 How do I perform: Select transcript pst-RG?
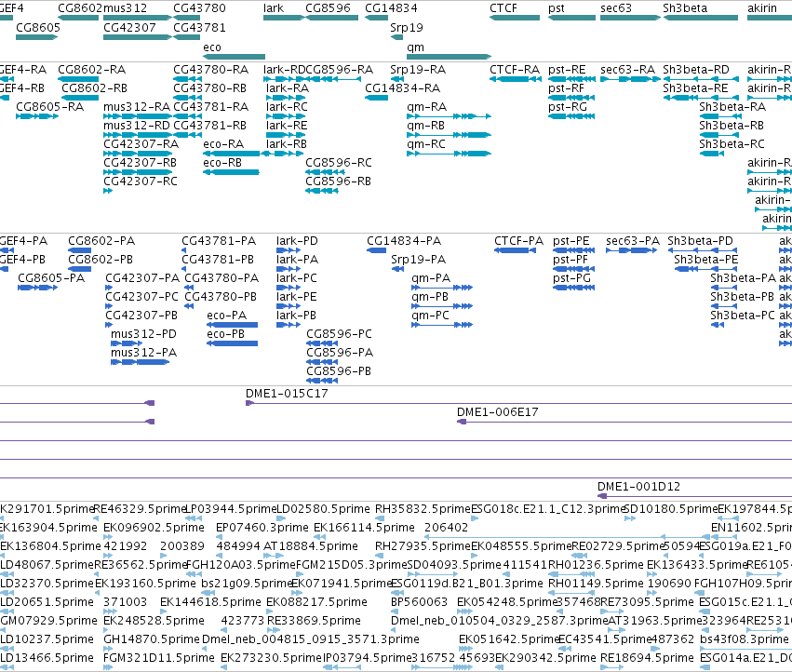tap(571, 116)
